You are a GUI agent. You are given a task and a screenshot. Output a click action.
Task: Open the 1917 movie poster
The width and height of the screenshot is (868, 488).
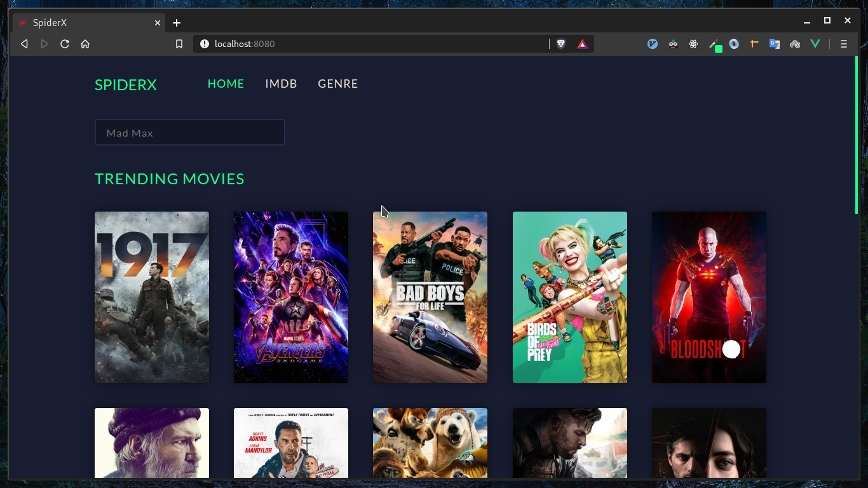click(152, 297)
